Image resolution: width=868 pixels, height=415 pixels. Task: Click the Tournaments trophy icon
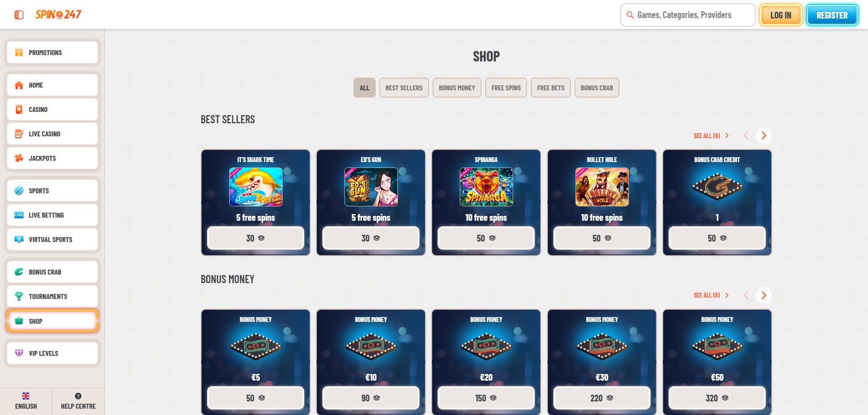pyautogui.click(x=19, y=296)
